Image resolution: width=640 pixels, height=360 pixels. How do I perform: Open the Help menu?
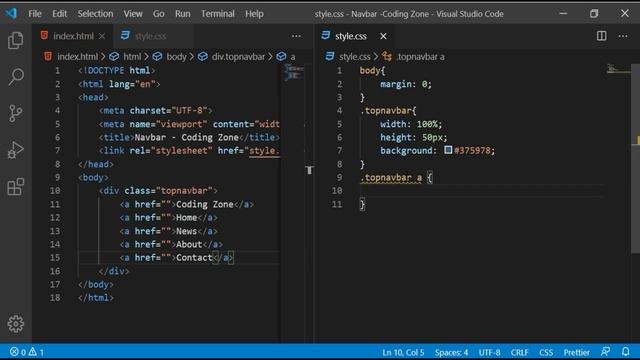tap(254, 14)
